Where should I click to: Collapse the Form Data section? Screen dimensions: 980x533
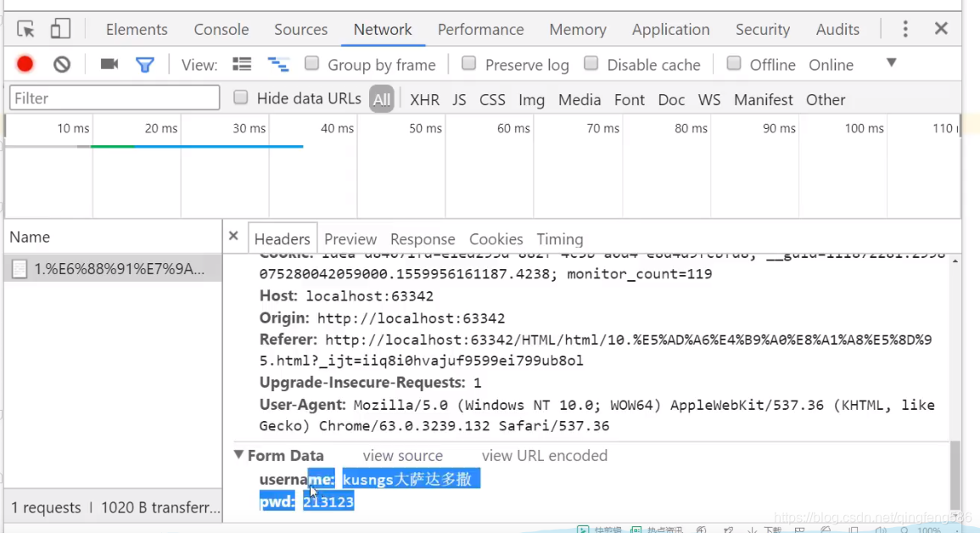(x=238, y=455)
